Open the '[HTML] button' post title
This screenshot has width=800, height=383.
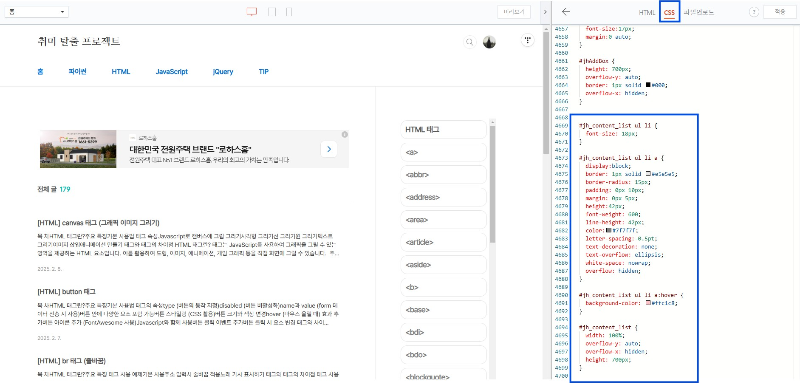[x=66, y=292]
